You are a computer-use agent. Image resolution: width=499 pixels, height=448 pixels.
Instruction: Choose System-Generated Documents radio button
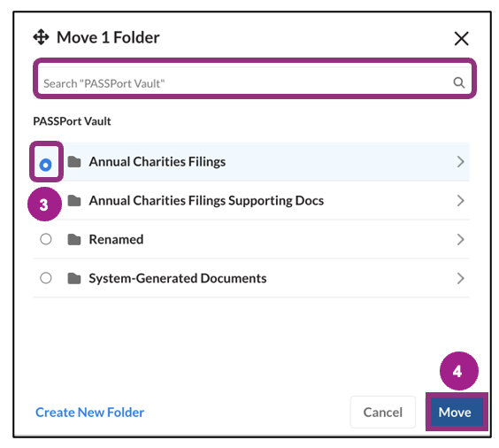tap(46, 278)
